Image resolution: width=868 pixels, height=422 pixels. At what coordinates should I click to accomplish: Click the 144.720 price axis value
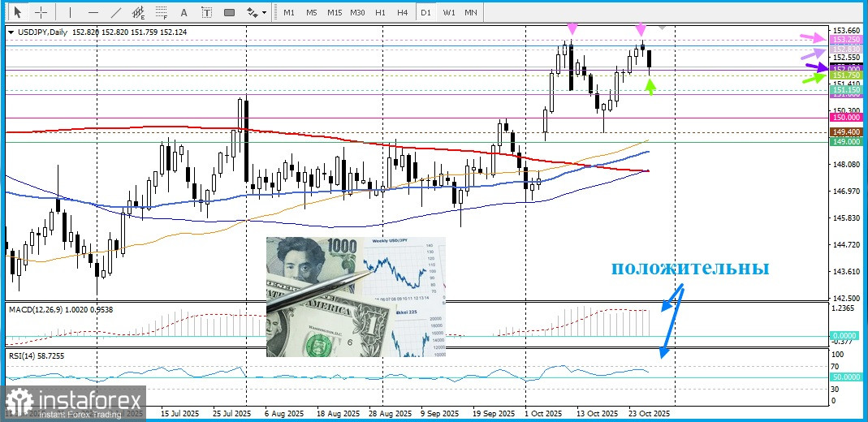(845, 245)
